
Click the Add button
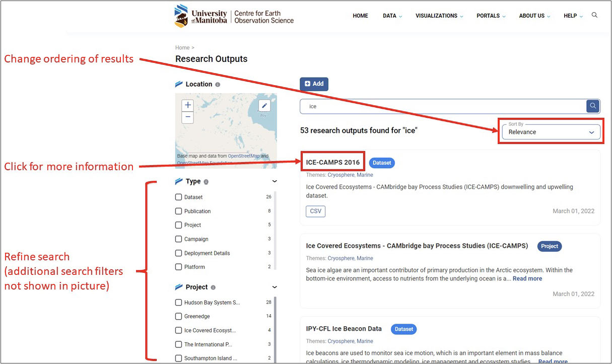pyautogui.click(x=314, y=84)
